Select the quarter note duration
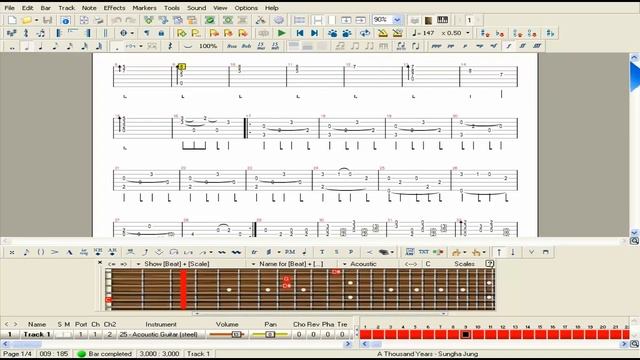The height and width of the screenshot is (360, 640). [41, 46]
